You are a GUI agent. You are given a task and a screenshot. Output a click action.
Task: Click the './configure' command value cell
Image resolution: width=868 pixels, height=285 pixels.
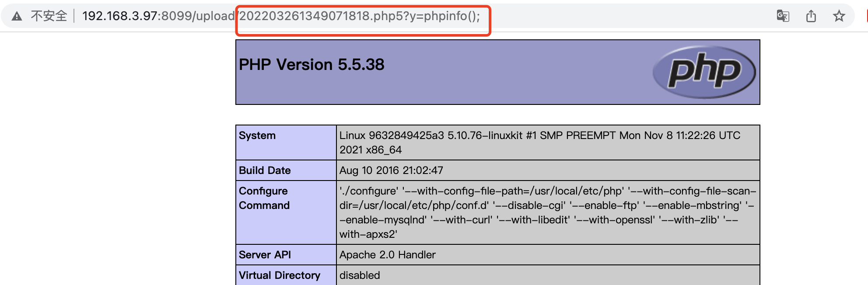pyautogui.click(x=548, y=212)
